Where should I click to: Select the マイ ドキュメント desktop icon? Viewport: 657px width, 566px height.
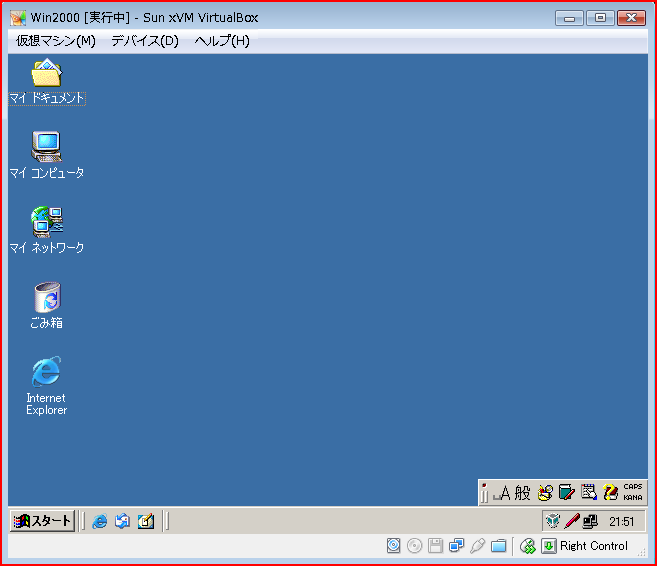(47, 82)
